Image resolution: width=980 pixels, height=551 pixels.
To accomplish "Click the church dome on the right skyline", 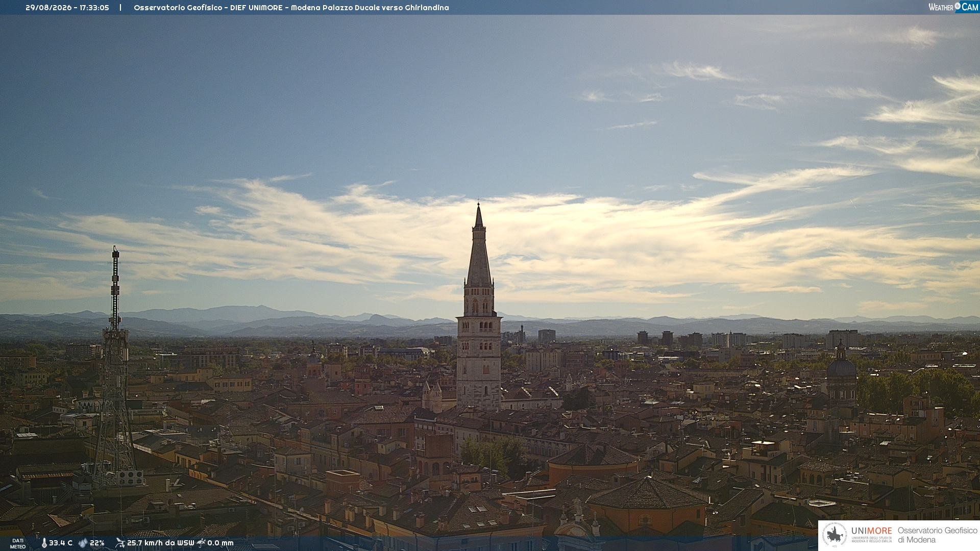I will pyautogui.click(x=841, y=367).
